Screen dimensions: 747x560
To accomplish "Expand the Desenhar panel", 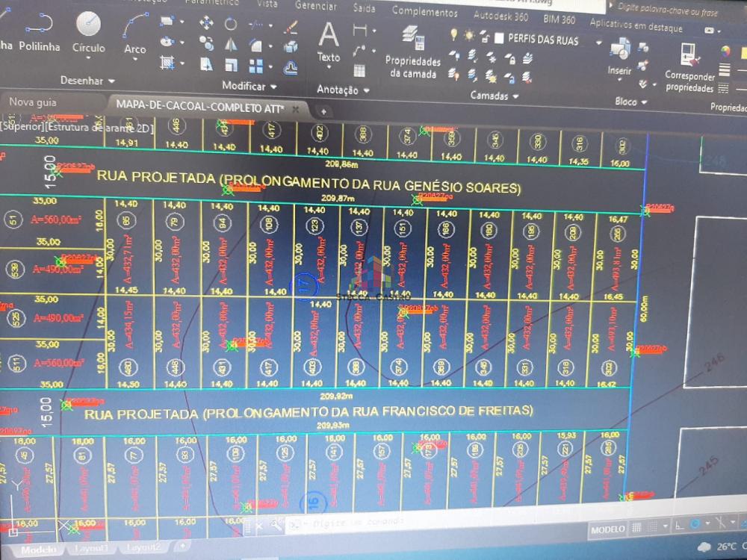I will pos(87,81).
